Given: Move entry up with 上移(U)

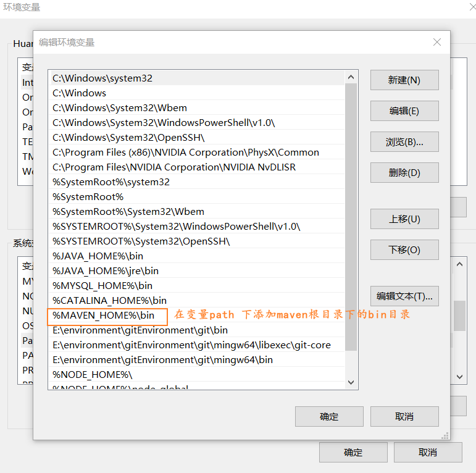Looking at the screenshot, I should pos(404,219).
